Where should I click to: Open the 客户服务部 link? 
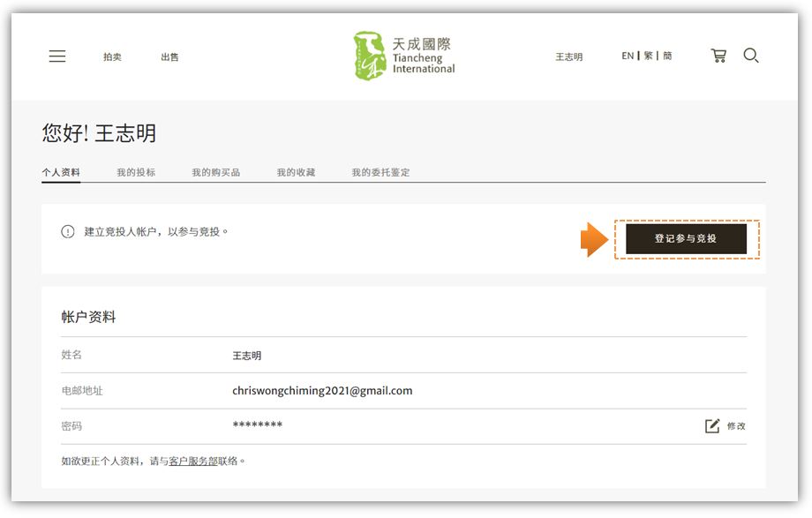(193, 461)
